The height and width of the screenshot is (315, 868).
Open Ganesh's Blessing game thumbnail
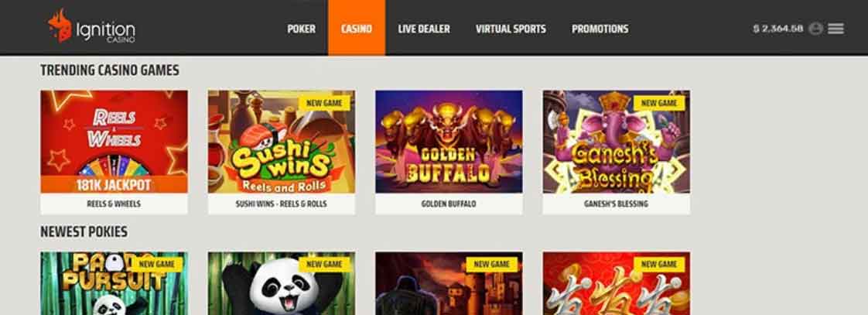[616, 142]
